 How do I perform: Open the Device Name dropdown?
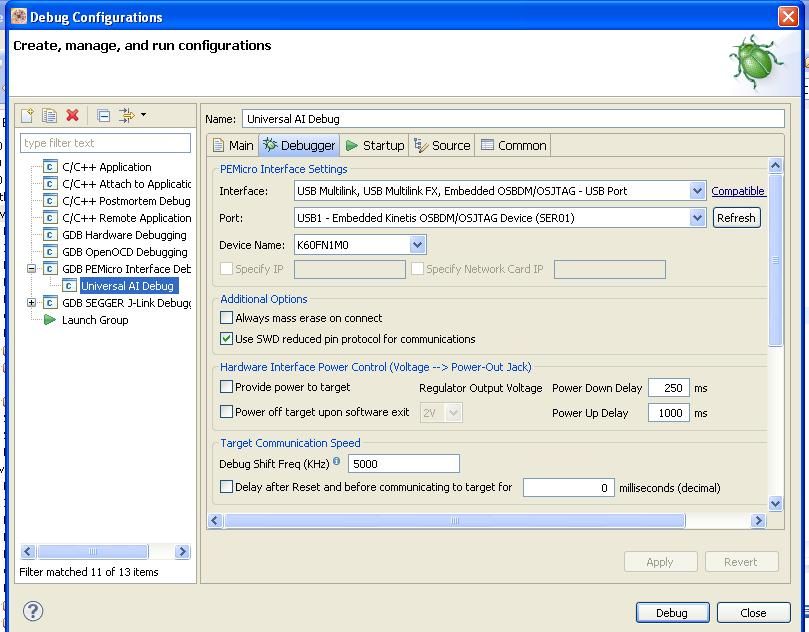(418, 245)
